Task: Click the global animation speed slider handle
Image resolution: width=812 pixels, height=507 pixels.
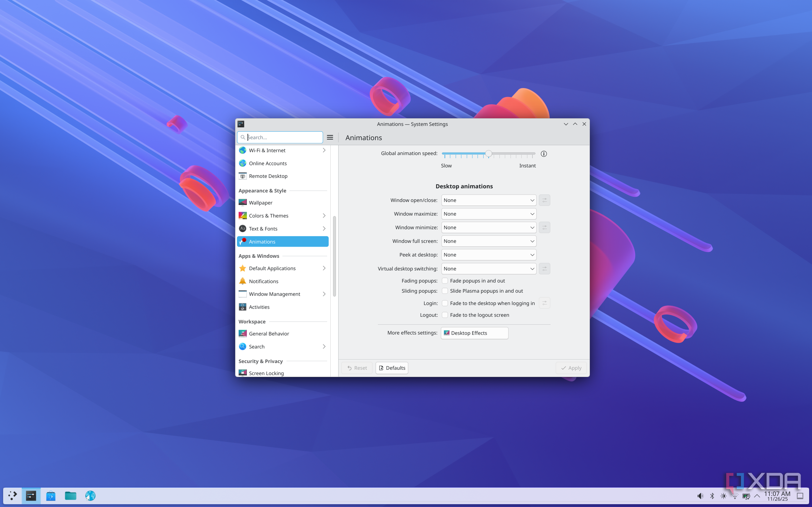Action: tap(489, 153)
